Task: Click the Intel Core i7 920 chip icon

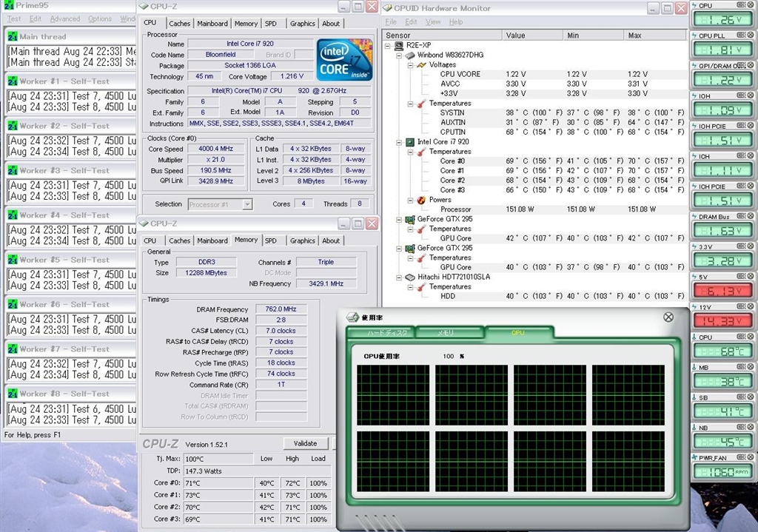Action: click(x=409, y=142)
